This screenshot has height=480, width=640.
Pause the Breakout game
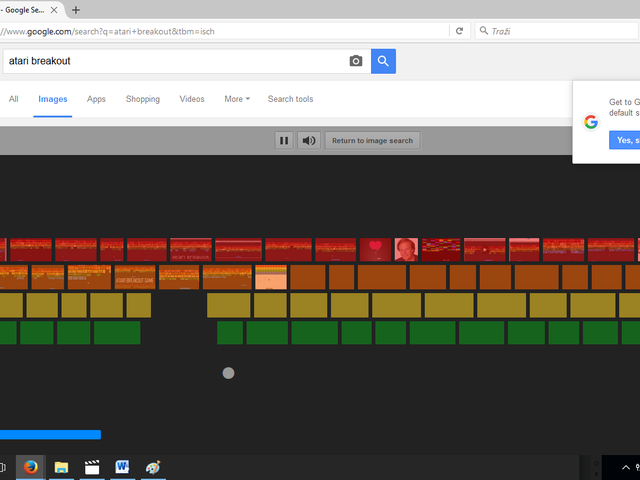[284, 141]
